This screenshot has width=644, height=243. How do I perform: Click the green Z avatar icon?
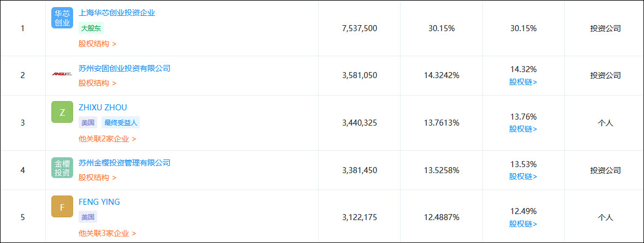pyautogui.click(x=62, y=112)
